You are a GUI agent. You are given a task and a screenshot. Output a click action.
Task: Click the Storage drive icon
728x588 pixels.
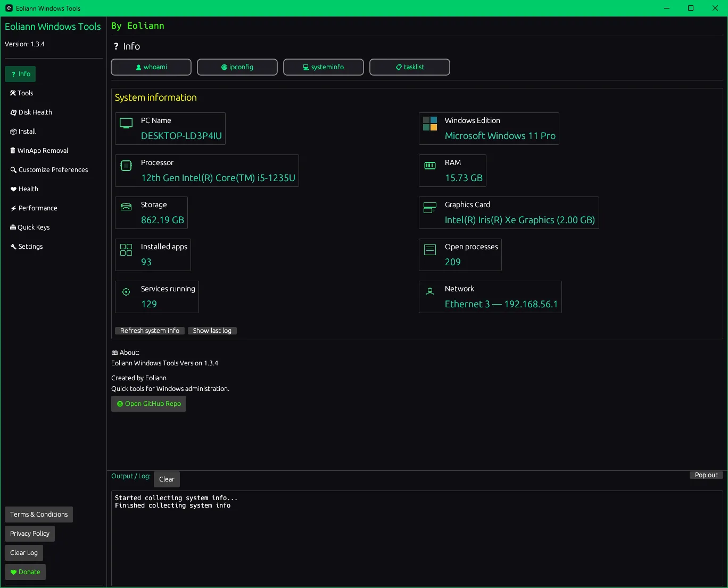[126, 207]
